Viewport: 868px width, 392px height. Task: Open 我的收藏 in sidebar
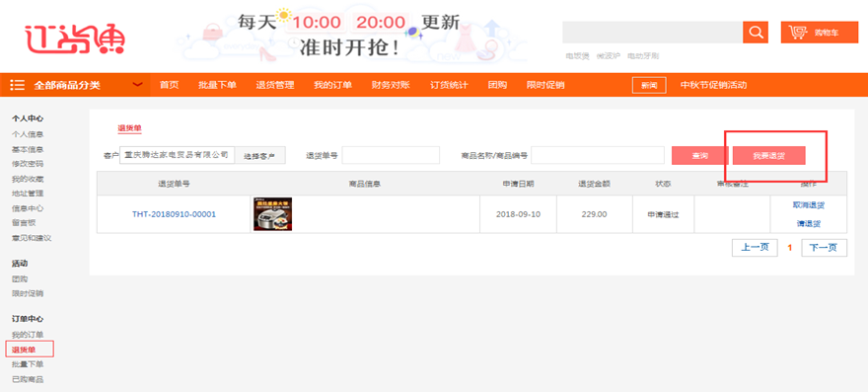(x=28, y=179)
